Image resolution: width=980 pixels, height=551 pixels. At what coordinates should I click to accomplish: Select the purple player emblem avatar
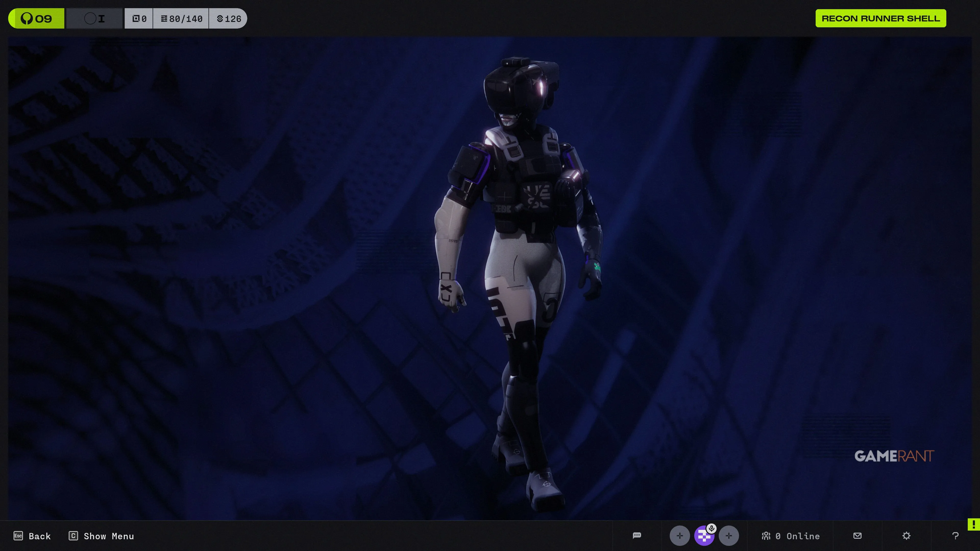(x=703, y=536)
